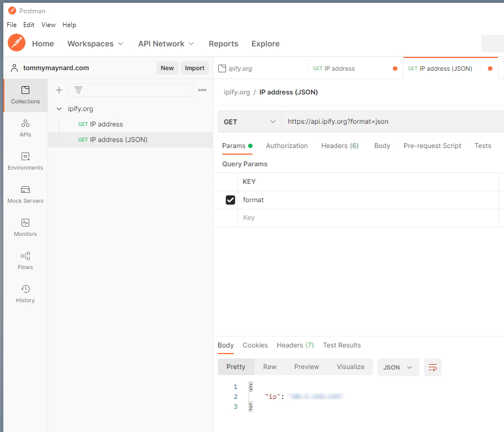
Task: Switch to the GET IP address tab
Action: click(x=355, y=69)
